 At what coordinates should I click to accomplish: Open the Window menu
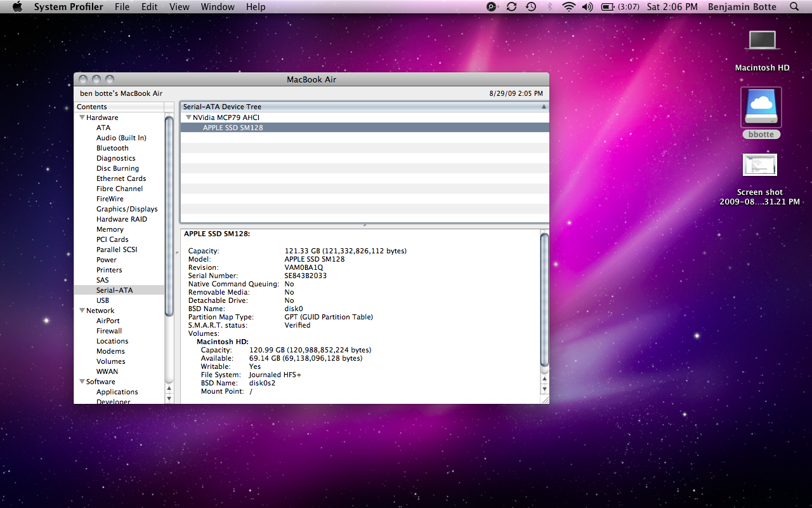(x=218, y=6)
